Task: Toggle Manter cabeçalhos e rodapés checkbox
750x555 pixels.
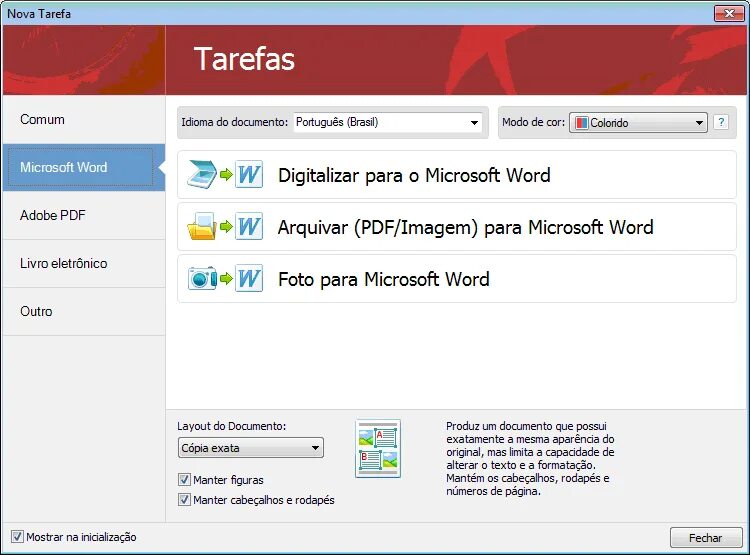Action: (184, 500)
